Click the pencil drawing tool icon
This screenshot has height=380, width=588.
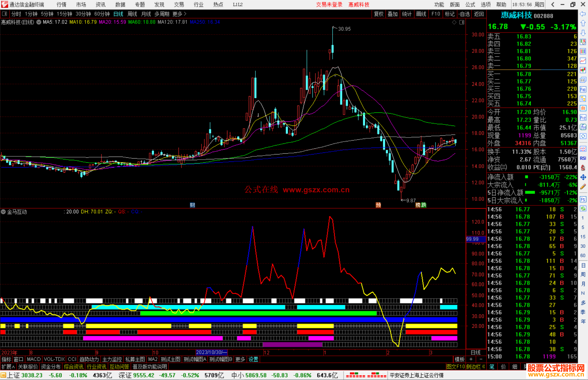[583, 187]
